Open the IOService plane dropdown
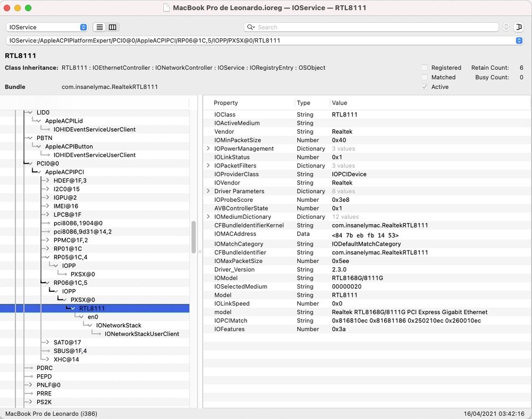 (x=47, y=27)
